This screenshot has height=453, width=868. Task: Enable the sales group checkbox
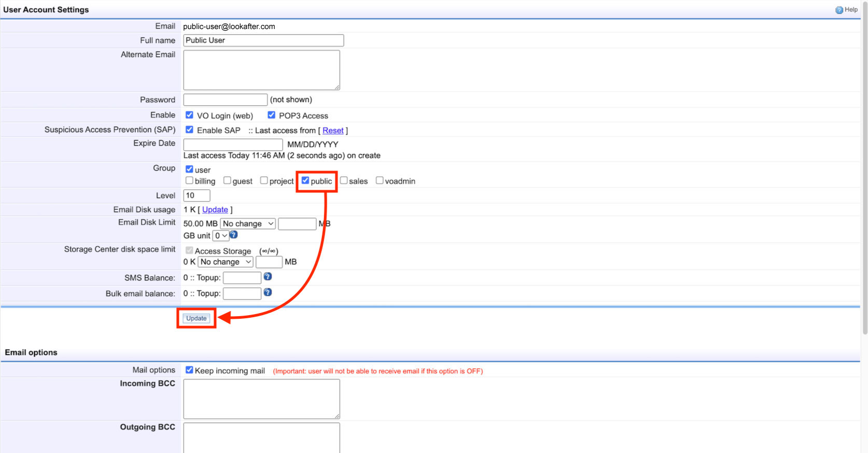[343, 180]
